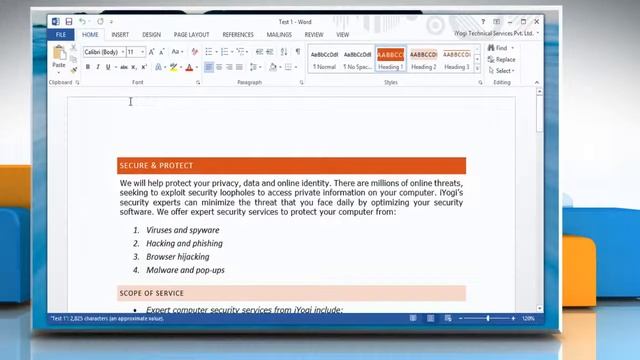Image resolution: width=640 pixels, height=360 pixels.
Task: Sort the selected text alphabetically
Action: [x=284, y=52]
